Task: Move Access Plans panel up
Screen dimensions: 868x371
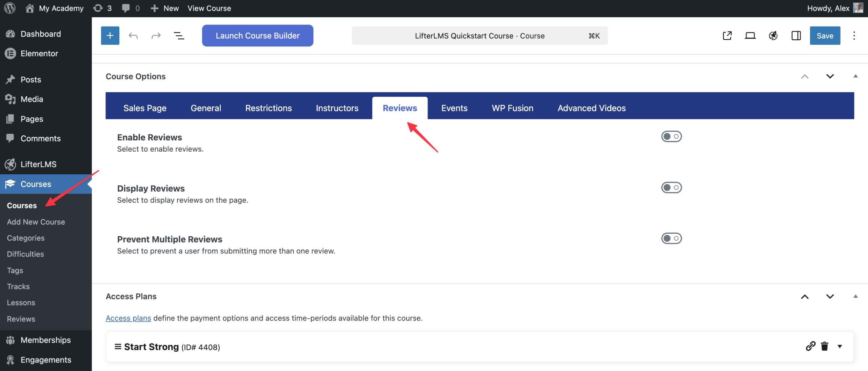Action: coord(805,296)
